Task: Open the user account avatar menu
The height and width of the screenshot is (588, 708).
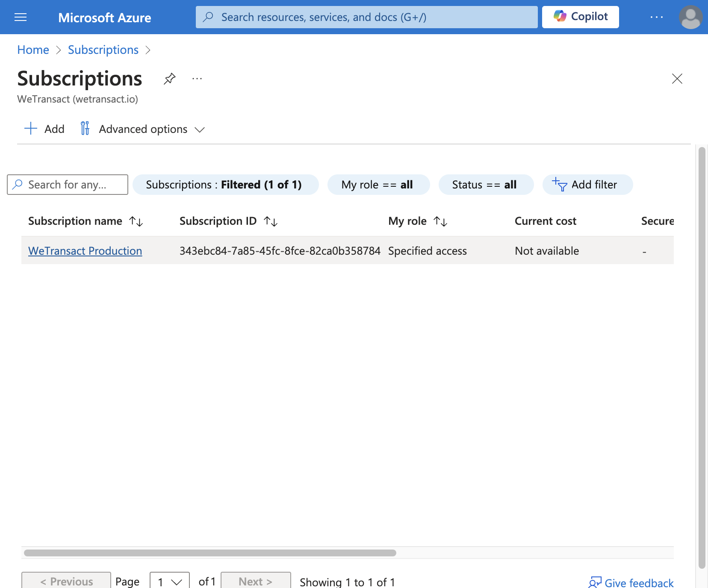Action: coord(690,17)
